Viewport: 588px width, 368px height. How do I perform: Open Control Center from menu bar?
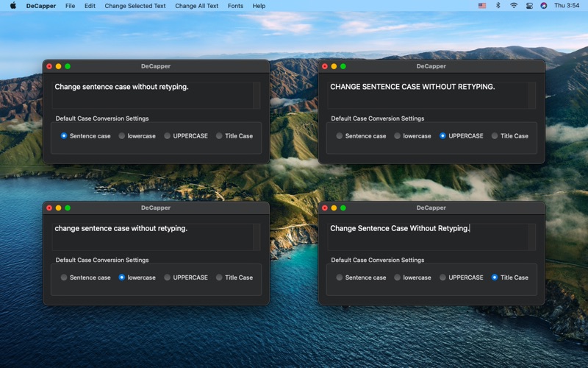529,6
